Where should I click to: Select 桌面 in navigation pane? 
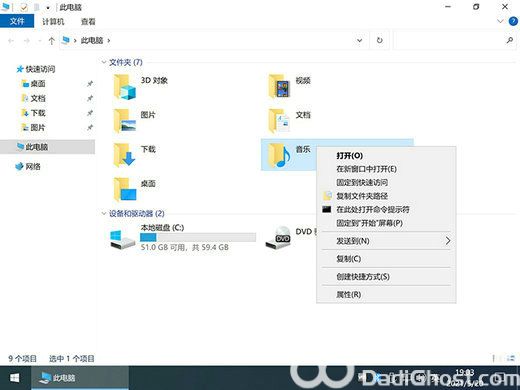point(33,84)
